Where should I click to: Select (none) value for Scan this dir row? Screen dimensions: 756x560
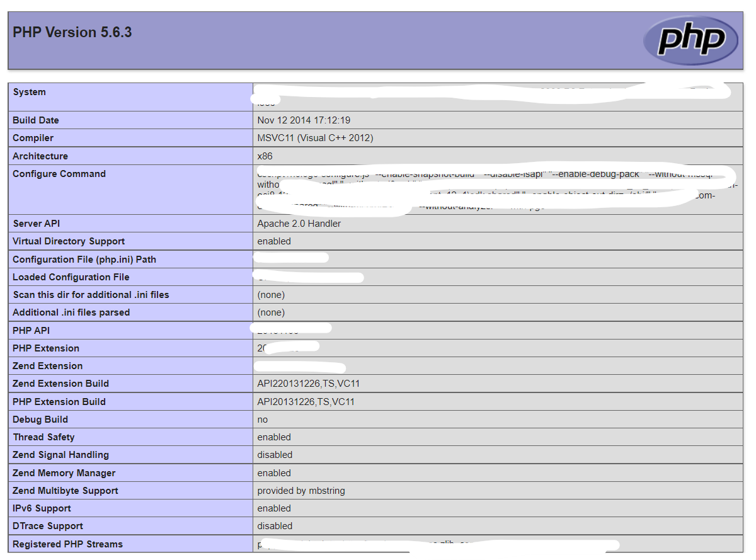click(271, 295)
